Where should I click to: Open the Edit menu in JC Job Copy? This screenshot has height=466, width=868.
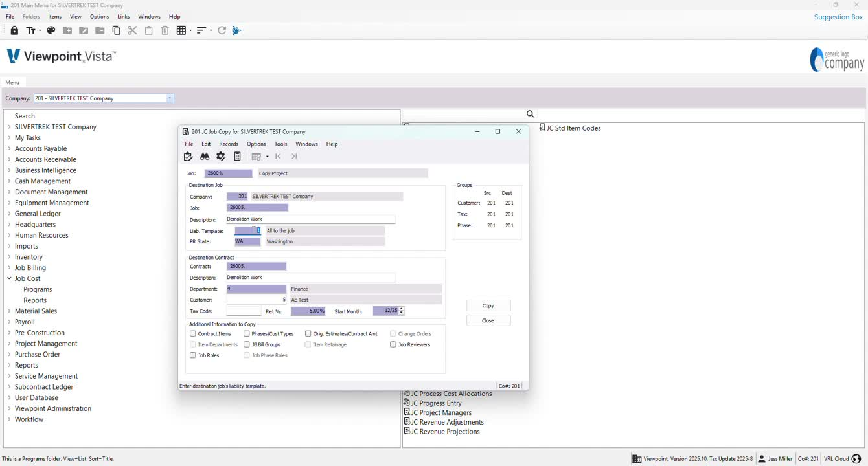coord(206,144)
